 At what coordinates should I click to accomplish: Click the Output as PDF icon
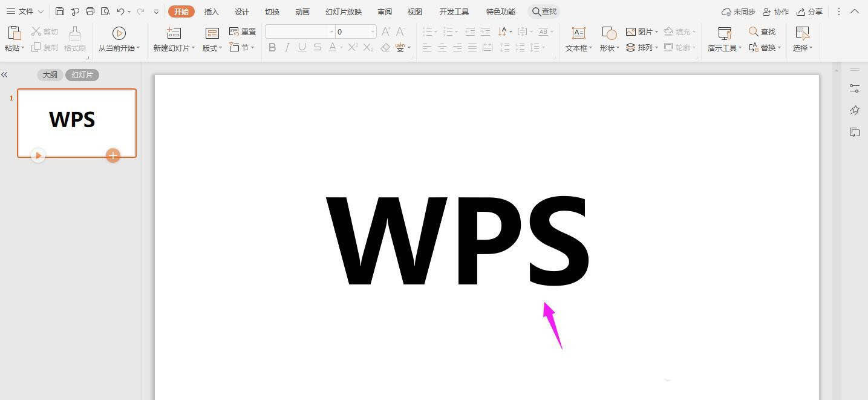pos(75,11)
